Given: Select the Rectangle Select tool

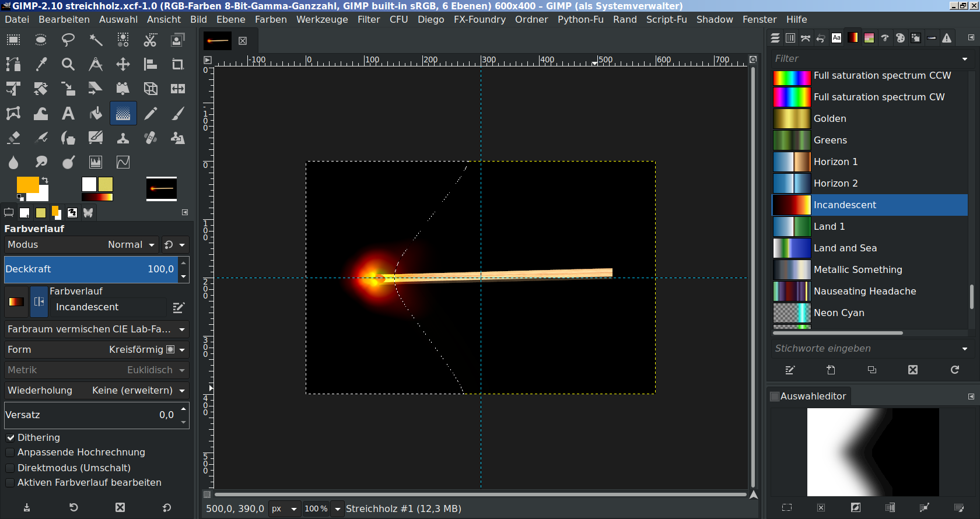Looking at the screenshot, I should tap(13, 40).
